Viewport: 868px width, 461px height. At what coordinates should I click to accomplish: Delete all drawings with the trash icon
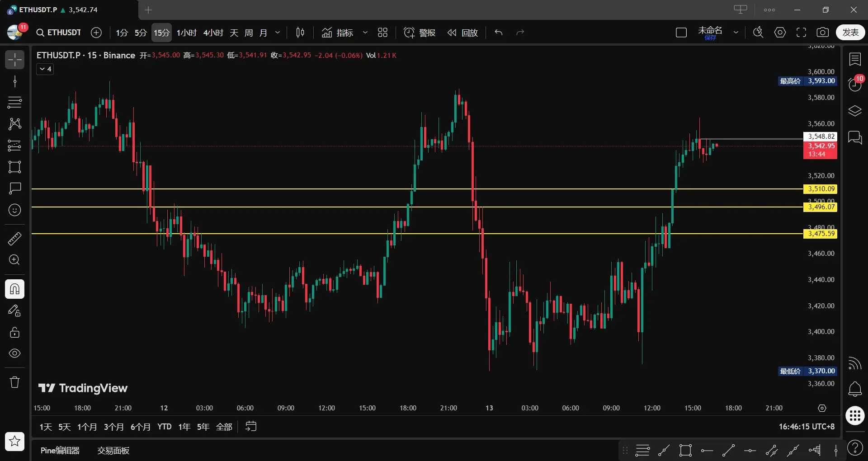click(14, 382)
